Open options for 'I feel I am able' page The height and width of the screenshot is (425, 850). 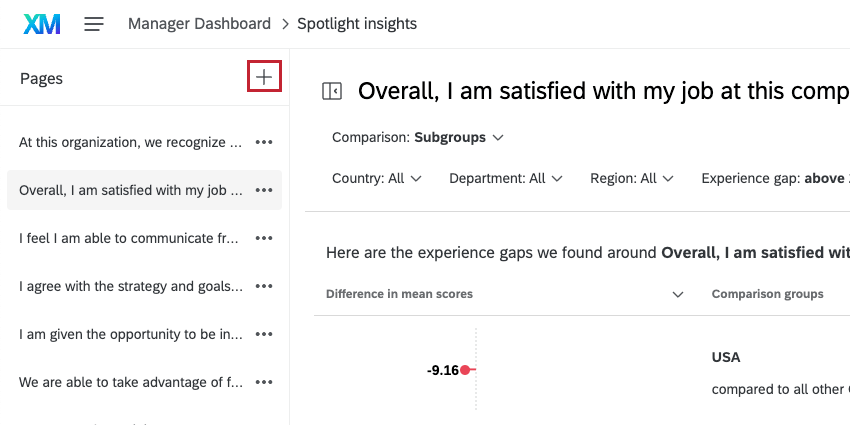click(x=264, y=238)
